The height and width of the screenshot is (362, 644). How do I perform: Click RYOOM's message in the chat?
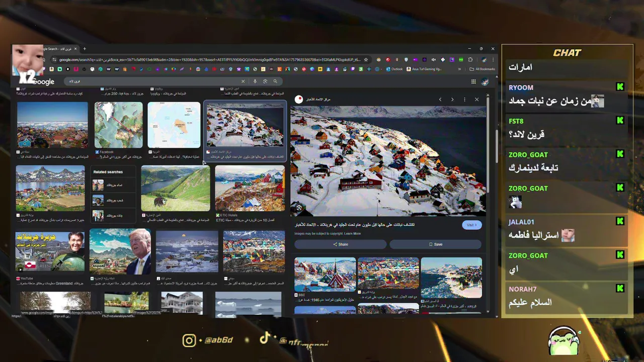pos(567,96)
